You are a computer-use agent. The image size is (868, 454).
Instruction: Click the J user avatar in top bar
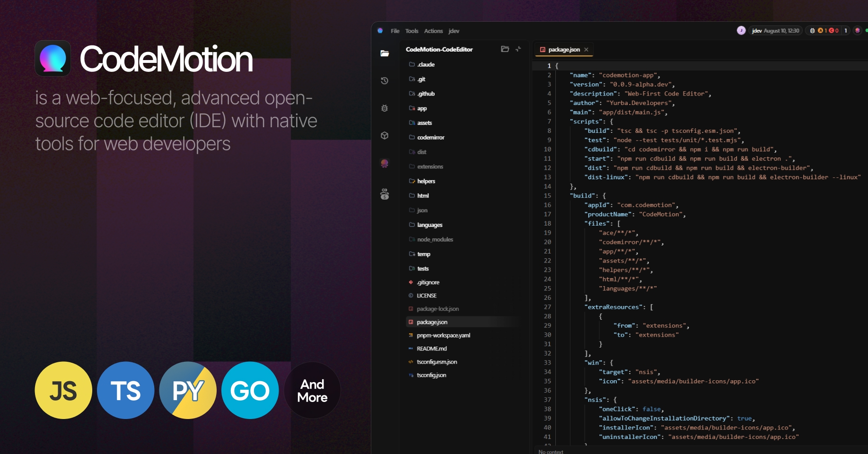click(x=741, y=30)
